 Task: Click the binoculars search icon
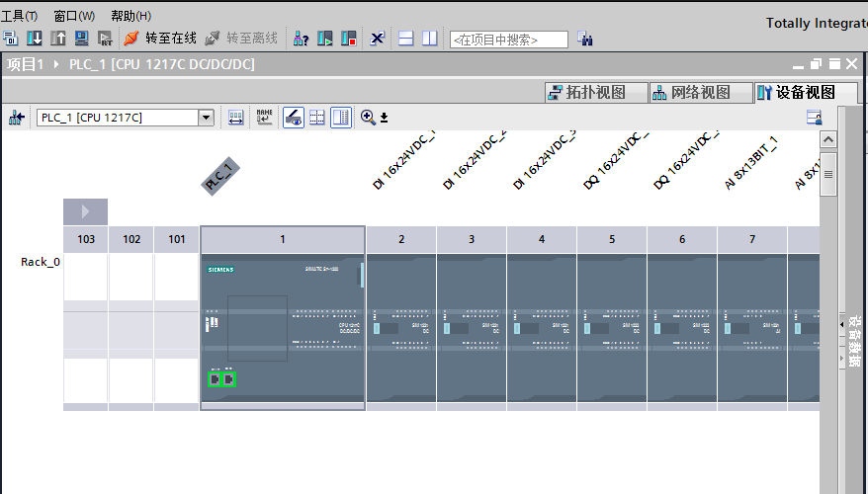585,39
